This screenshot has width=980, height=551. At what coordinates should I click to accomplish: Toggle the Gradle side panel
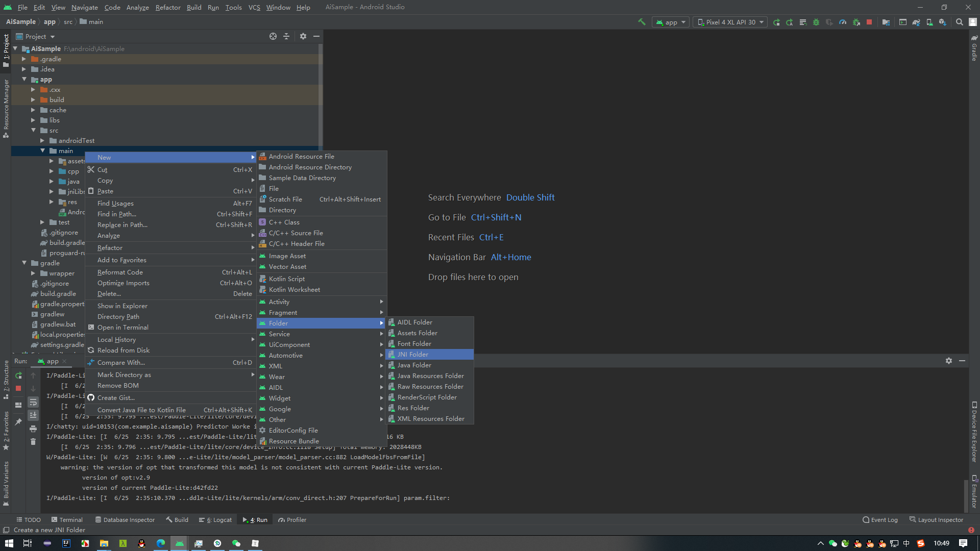point(974,48)
